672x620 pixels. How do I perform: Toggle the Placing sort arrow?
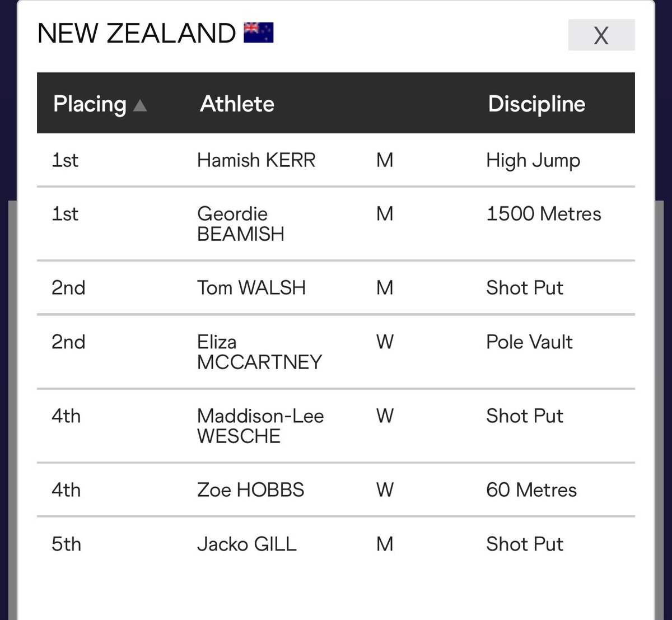point(140,105)
